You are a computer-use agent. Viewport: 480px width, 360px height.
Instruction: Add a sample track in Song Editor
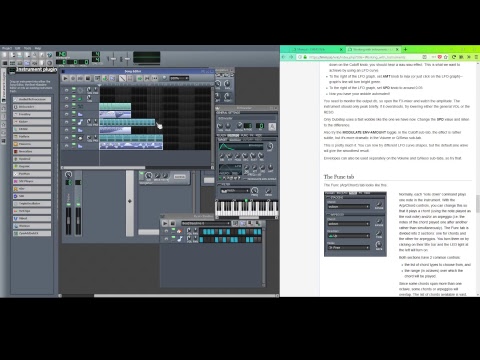pyautogui.click(x=105, y=78)
